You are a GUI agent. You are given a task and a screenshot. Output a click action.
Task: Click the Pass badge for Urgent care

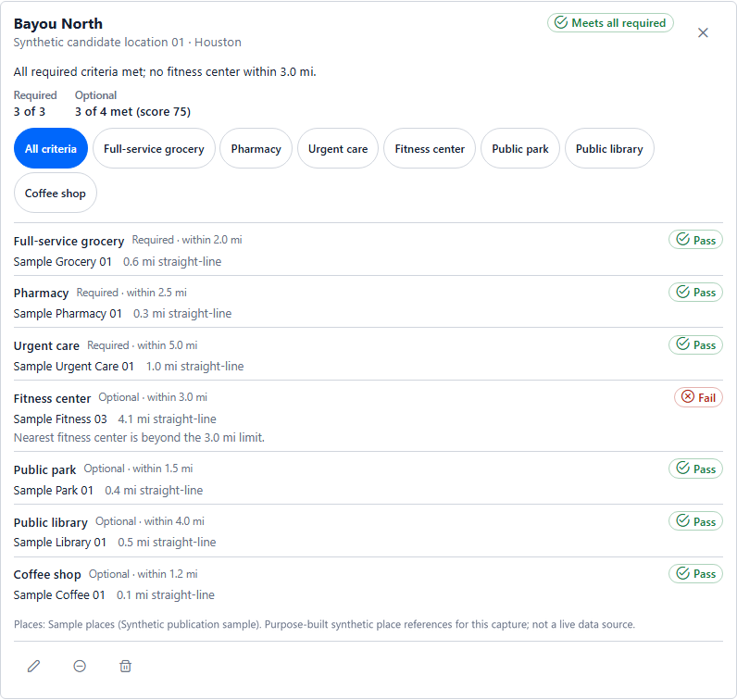[695, 345]
